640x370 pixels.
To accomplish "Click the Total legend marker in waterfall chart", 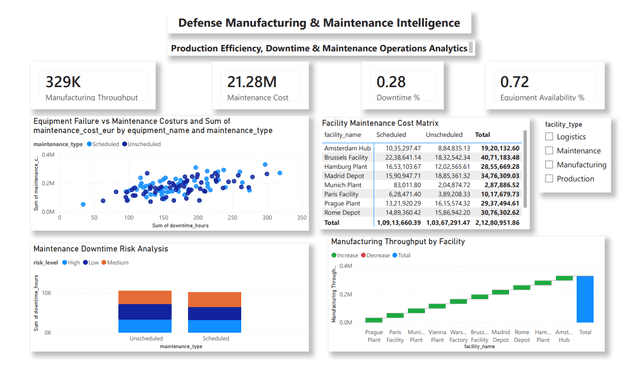I will 395,255.
